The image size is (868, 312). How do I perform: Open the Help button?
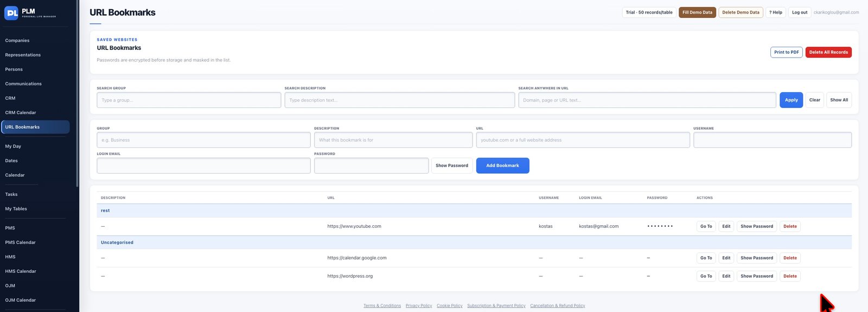click(775, 12)
